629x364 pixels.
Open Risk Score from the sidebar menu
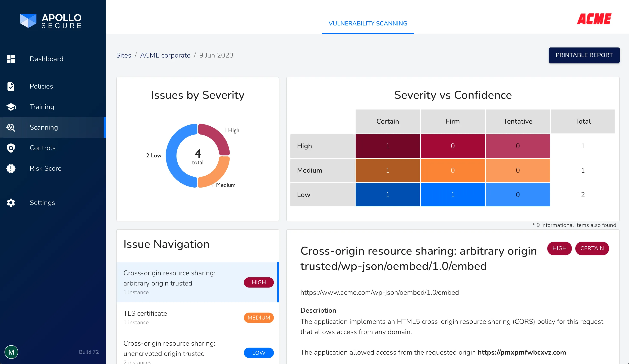(46, 168)
